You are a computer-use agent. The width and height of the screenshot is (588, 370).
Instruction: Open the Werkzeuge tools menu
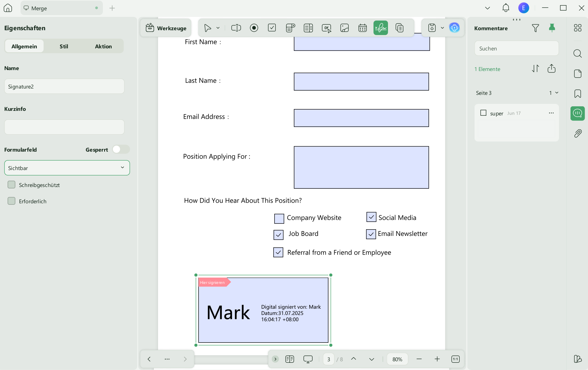(166, 28)
